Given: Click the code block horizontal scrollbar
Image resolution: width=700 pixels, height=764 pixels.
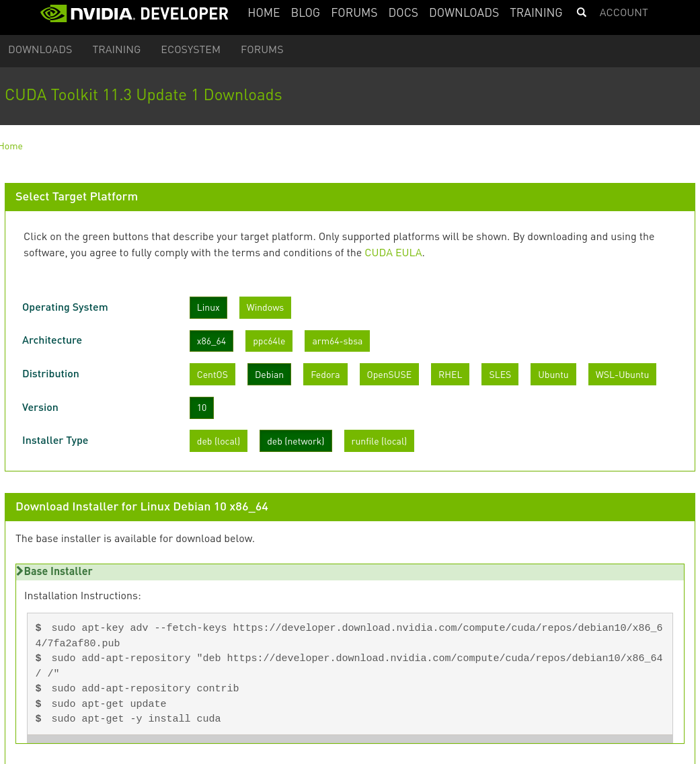Looking at the screenshot, I should pyautogui.click(x=350, y=738).
